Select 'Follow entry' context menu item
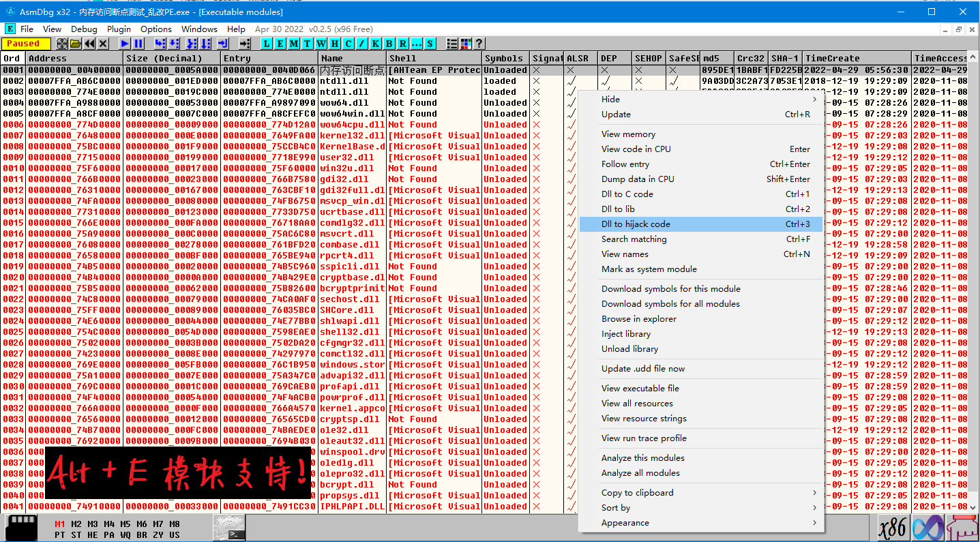 point(701,164)
